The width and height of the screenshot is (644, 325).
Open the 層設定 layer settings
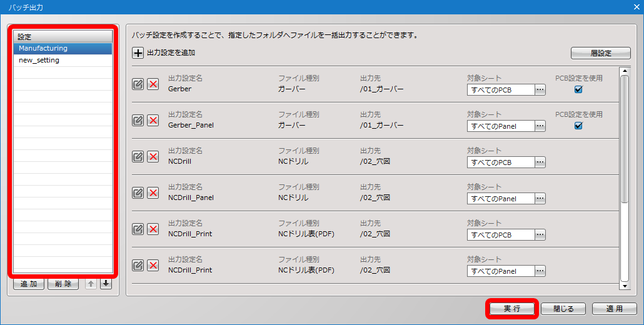(x=601, y=53)
